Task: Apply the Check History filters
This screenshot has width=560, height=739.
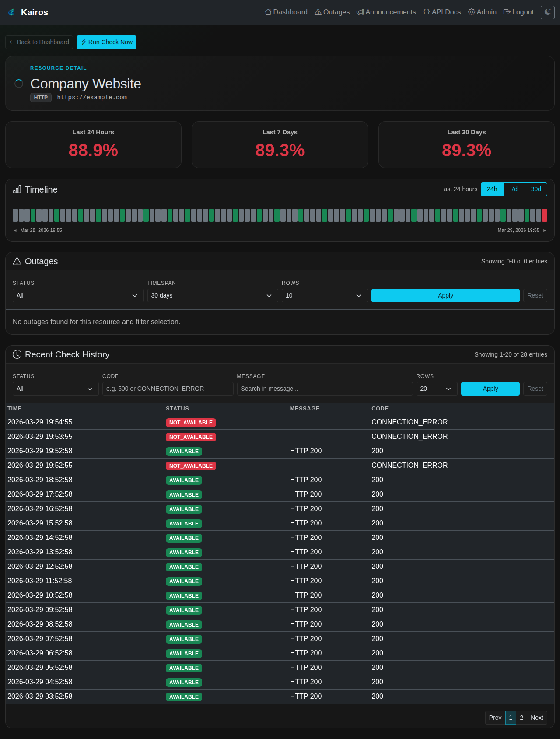Action: [490, 389]
